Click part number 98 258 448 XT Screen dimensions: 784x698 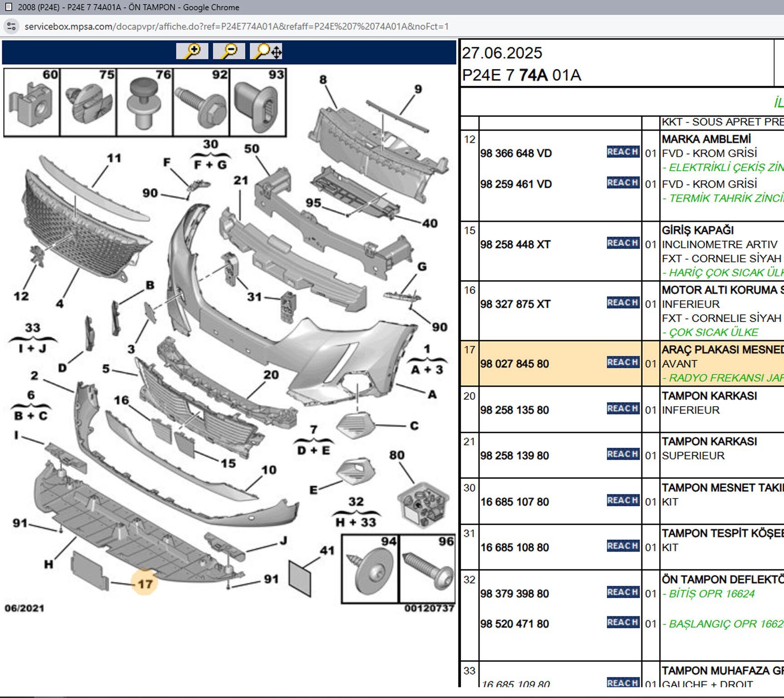pos(515,244)
